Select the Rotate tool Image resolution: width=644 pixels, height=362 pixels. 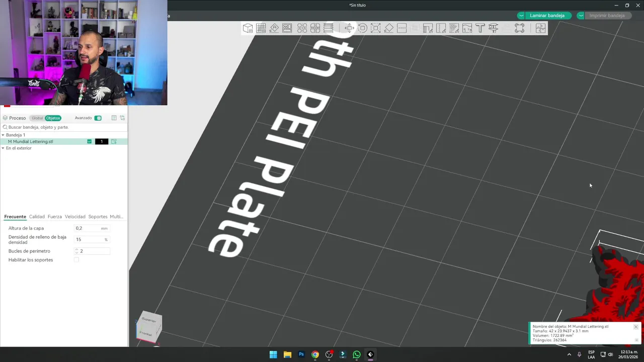click(x=362, y=29)
